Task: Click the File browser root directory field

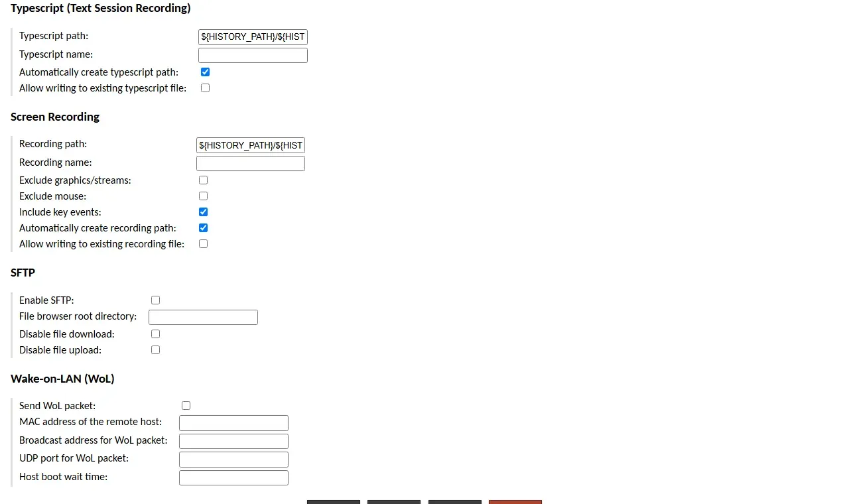Action: 203,317
